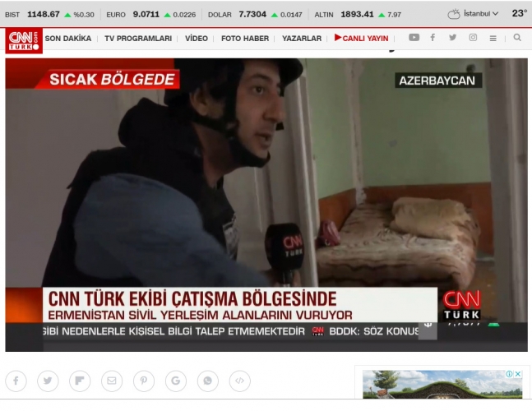The width and height of the screenshot is (532, 411).
Task: Visit Twitter profile from header icon
Action: (x=452, y=37)
